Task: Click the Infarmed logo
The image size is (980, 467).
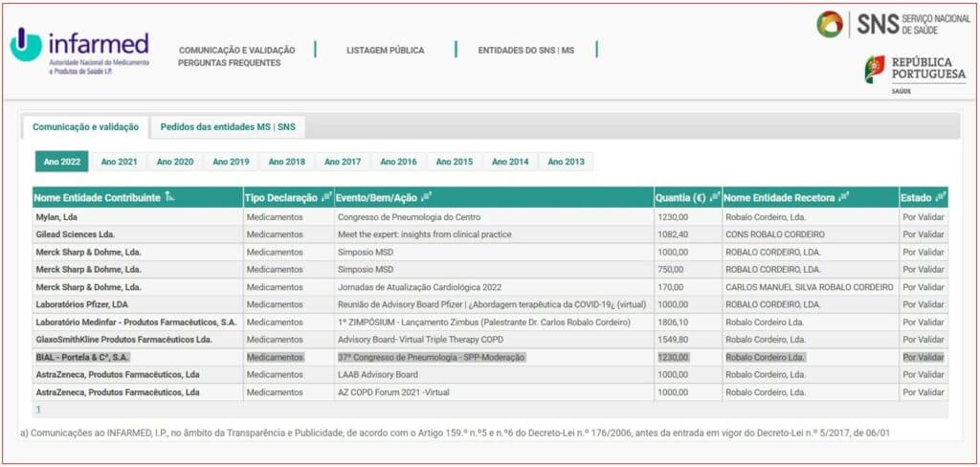Action: [x=79, y=52]
